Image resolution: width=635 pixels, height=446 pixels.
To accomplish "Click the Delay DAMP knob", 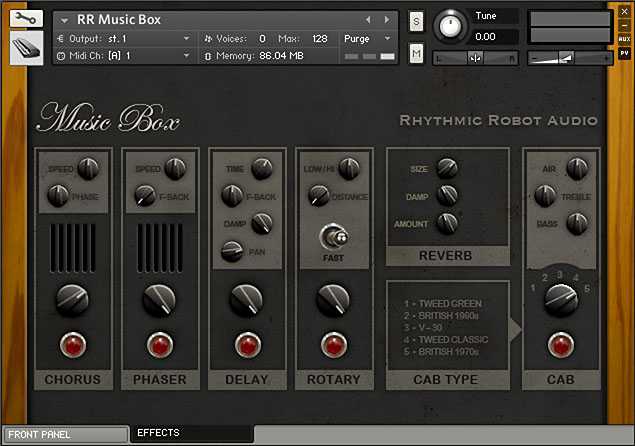I will pyautogui.click(x=262, y=223).
